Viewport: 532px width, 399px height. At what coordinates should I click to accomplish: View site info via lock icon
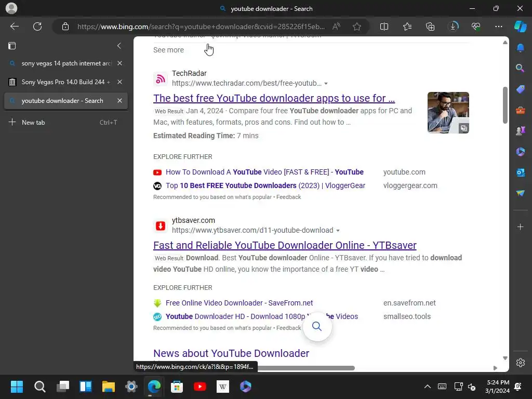(x=65, y=26)
